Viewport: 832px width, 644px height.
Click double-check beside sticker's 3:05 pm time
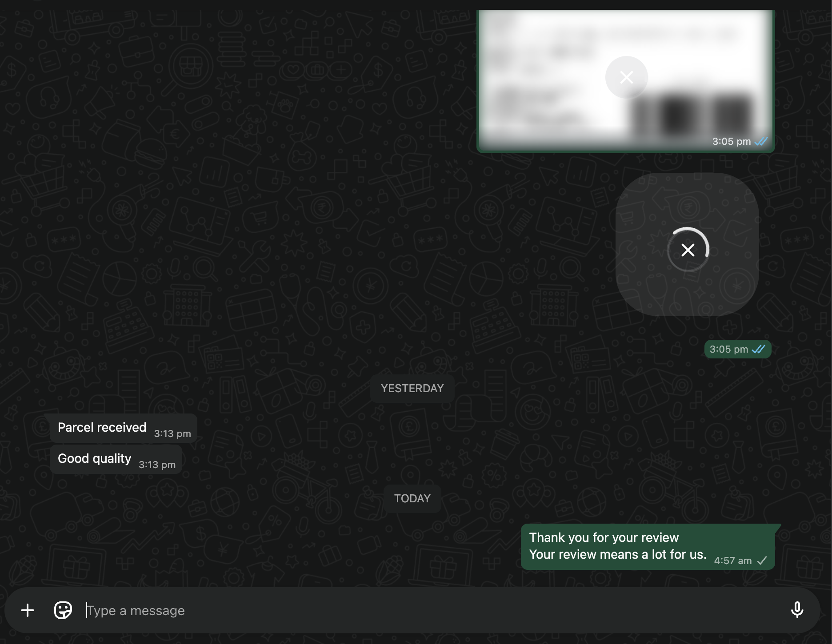point(759,349)
